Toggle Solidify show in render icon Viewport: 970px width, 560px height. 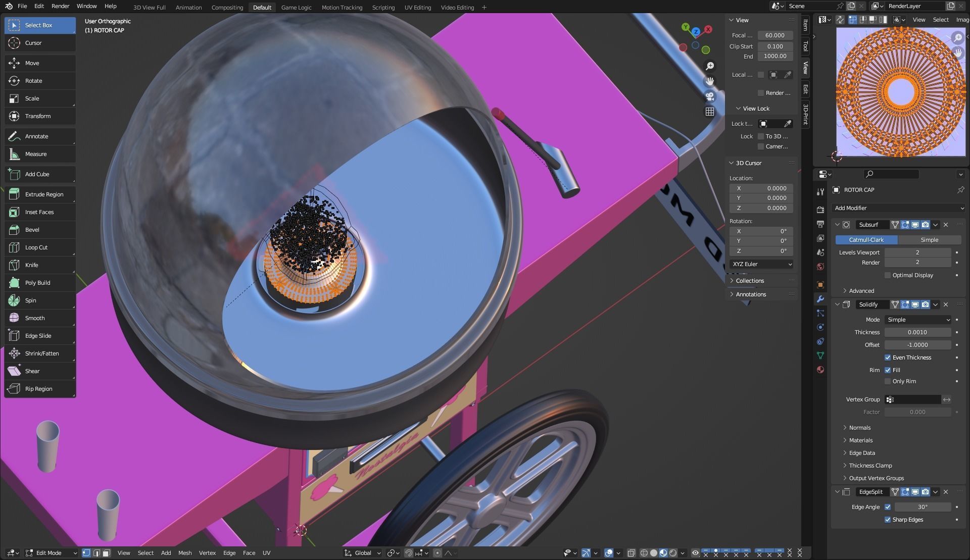(x=925, y=304)
